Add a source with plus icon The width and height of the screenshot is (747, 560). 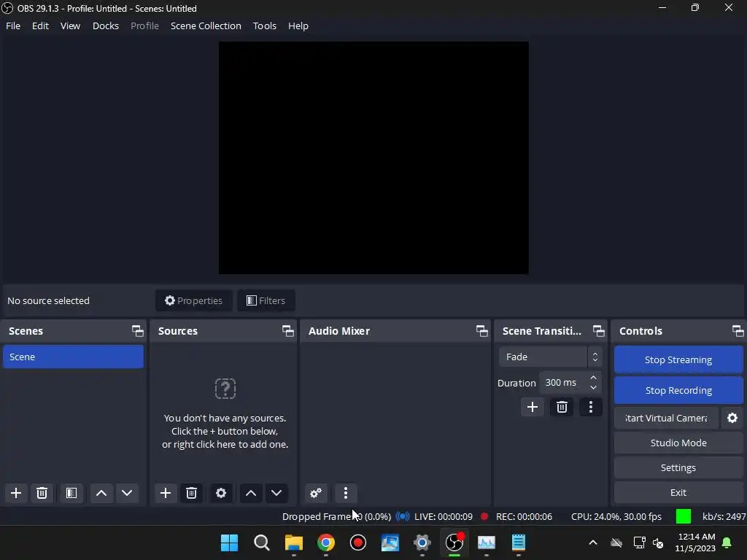click(166, 493)
